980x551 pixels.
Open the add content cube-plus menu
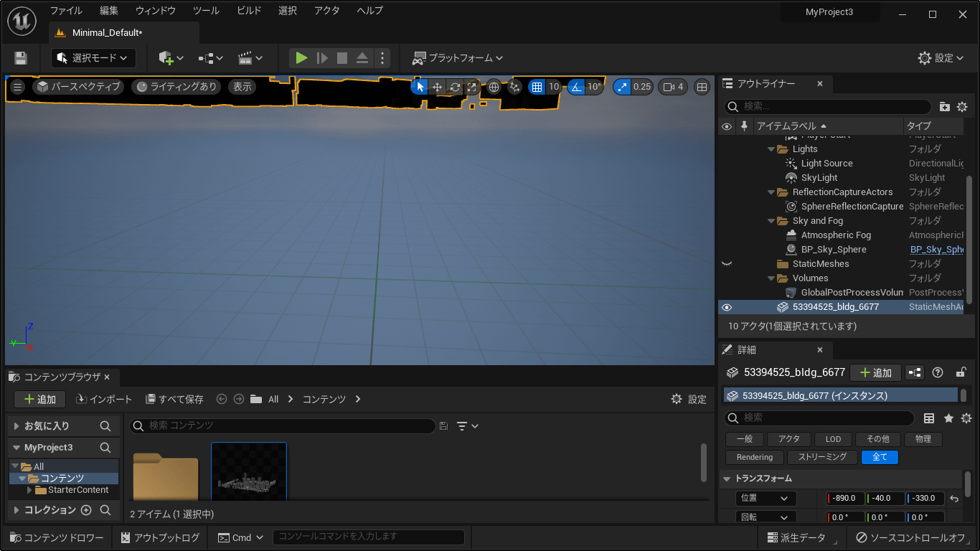pos(171,58)
